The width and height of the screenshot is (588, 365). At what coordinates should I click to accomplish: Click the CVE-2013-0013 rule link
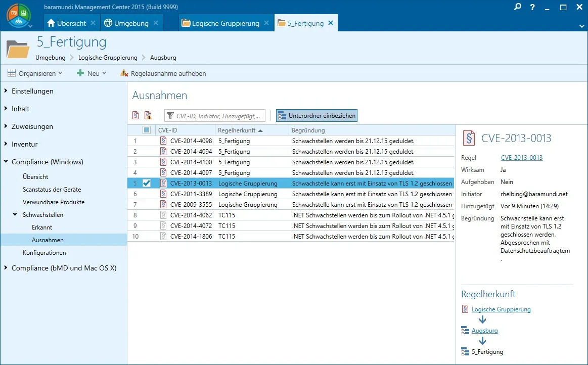pos(522,158)
